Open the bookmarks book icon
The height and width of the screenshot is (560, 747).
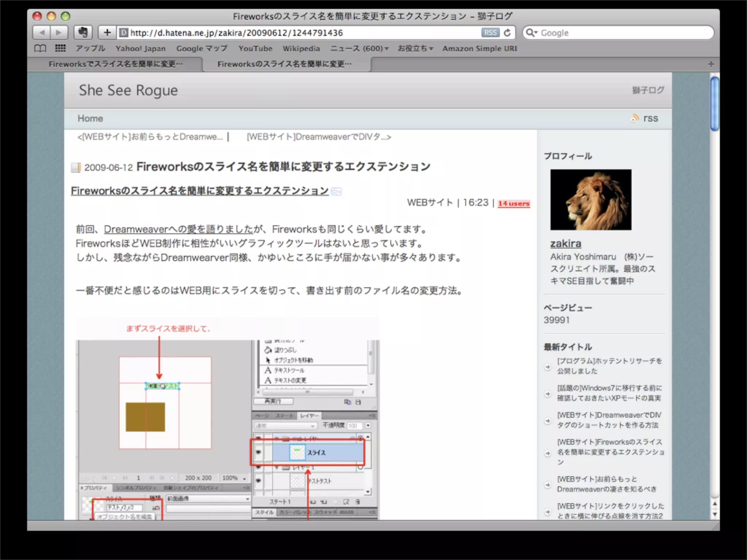pyautogui.click(x=40, y=48)
